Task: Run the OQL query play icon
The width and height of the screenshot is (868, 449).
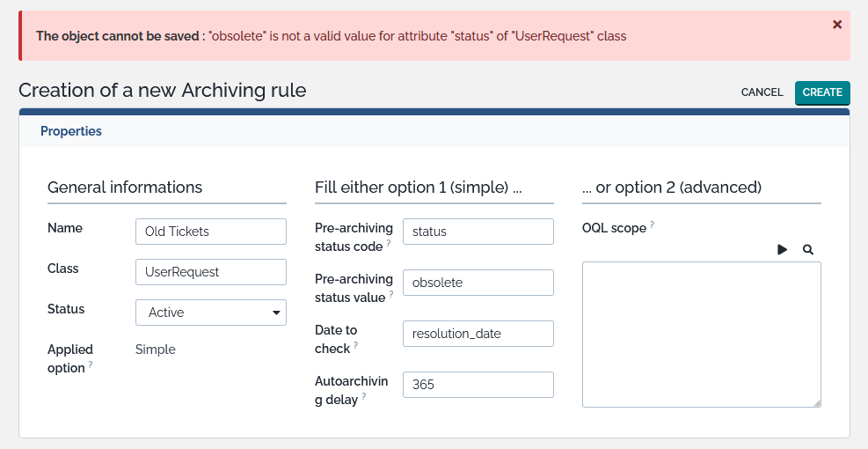Action: tap(782, 250)
